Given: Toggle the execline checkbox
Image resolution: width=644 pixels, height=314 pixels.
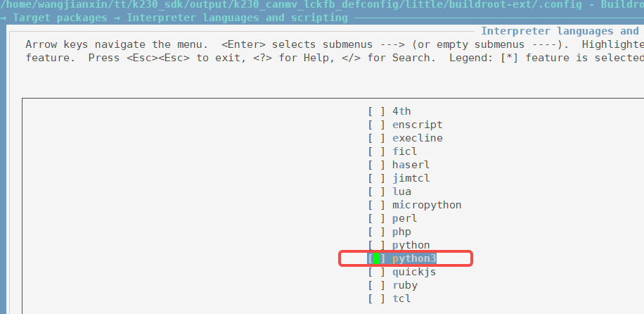Looking at the screenshot, I should pyautogui.click(x=376, y=138).
